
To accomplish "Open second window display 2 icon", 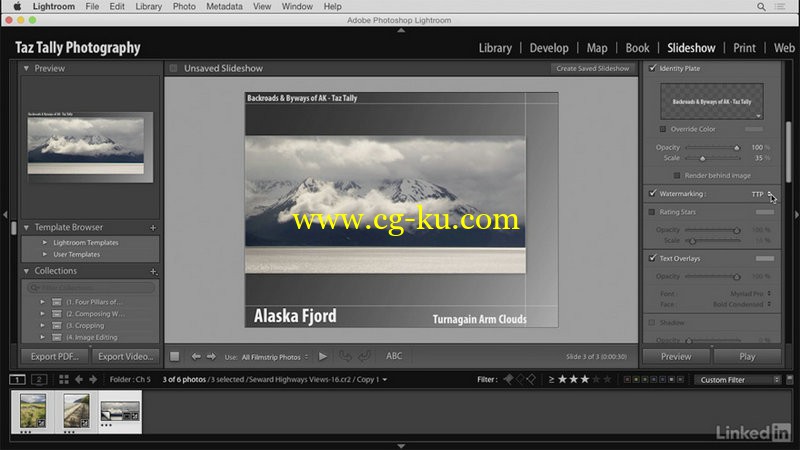I will 39,380.
